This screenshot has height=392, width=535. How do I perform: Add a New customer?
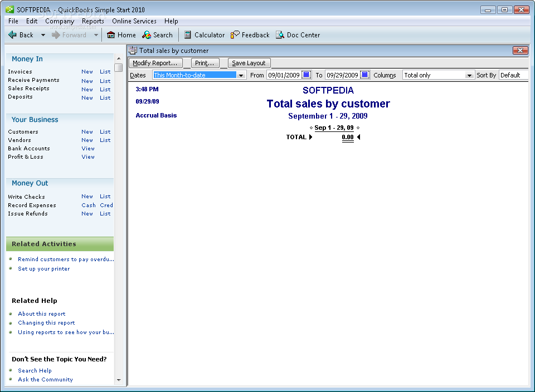click(x=87, y=131)
